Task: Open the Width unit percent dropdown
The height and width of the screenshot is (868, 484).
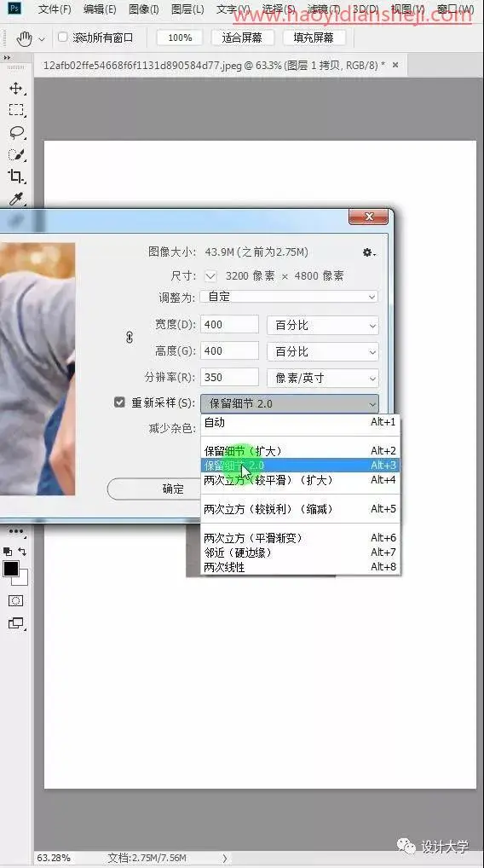Action: [x=322, y=325]
